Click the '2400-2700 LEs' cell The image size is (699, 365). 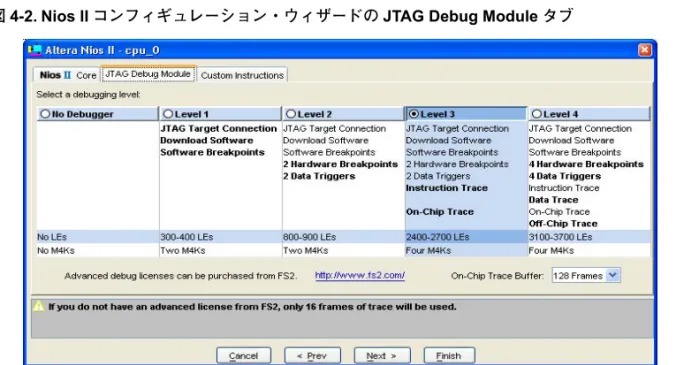point(466,237)
